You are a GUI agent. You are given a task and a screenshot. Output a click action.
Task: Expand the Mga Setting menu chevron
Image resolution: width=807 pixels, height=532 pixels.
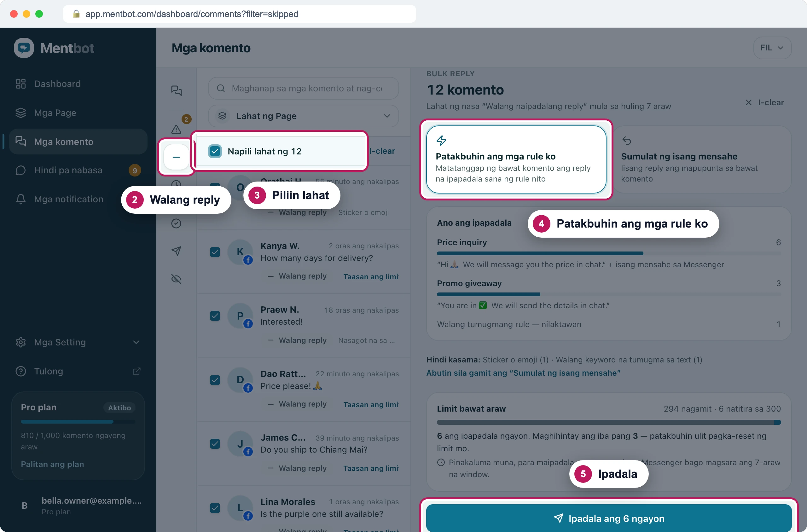tap(136, 342)
